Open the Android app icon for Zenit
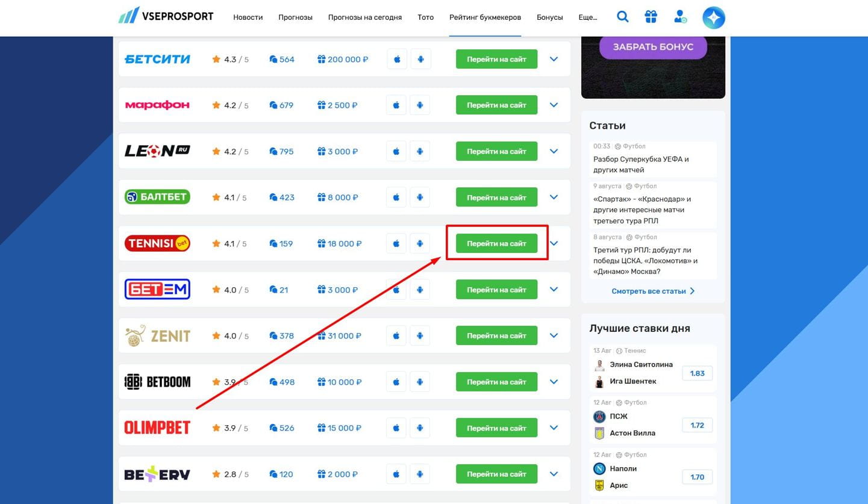Screen dimensions: 868x504 pos(420,336)
